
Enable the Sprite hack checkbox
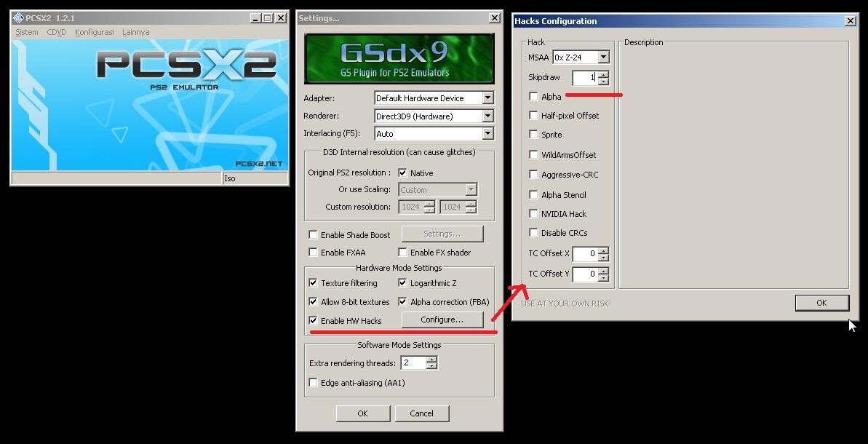click(x=533, y=134)
